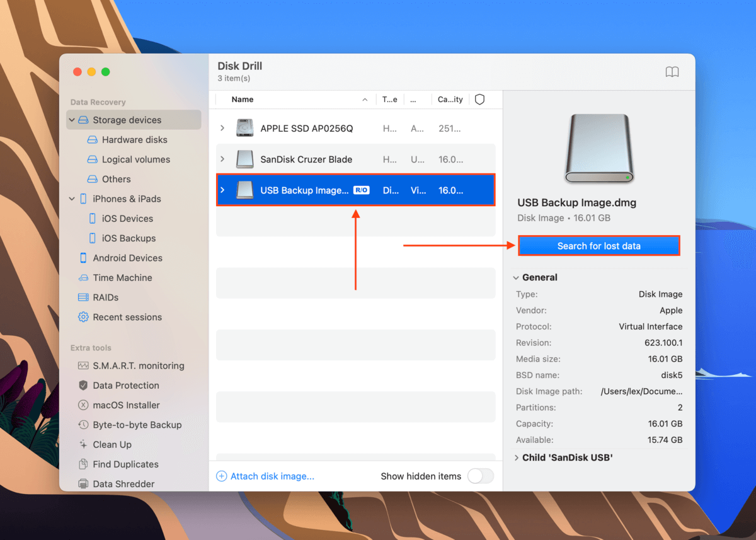Viewport: 756px width, 540px height.
Task: Expand the USB Backup Image row
Action: (222, 190)
